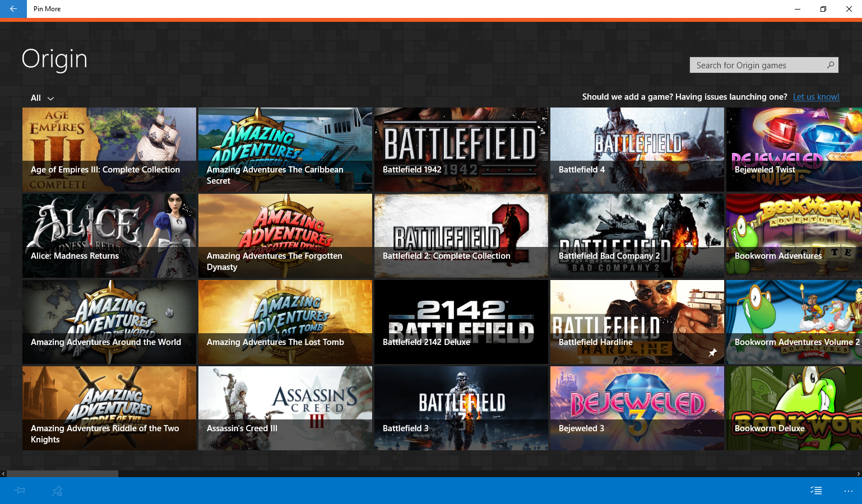
Task: Enable multi-select mode with the checklist icon
Action: (x=816, y=490)
